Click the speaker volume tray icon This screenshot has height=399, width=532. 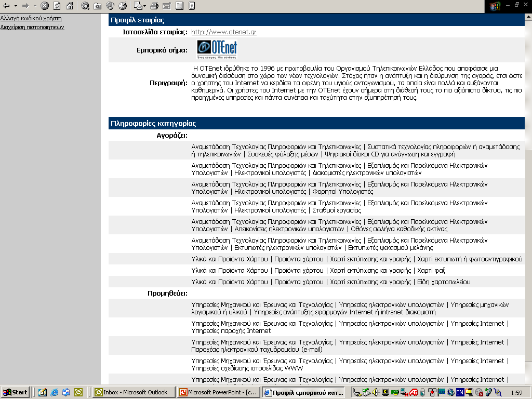(x=375, y=393)
